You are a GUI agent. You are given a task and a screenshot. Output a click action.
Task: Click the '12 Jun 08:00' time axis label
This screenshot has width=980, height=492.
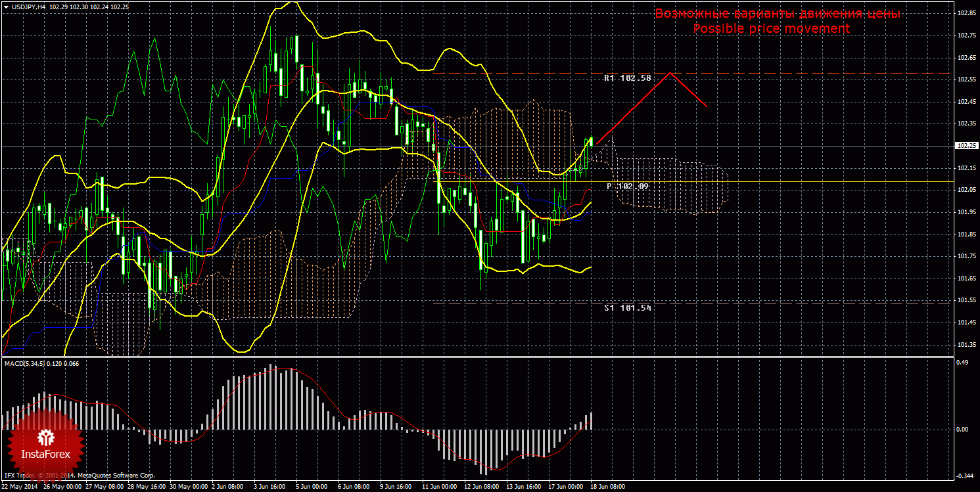tap(483, 487)
